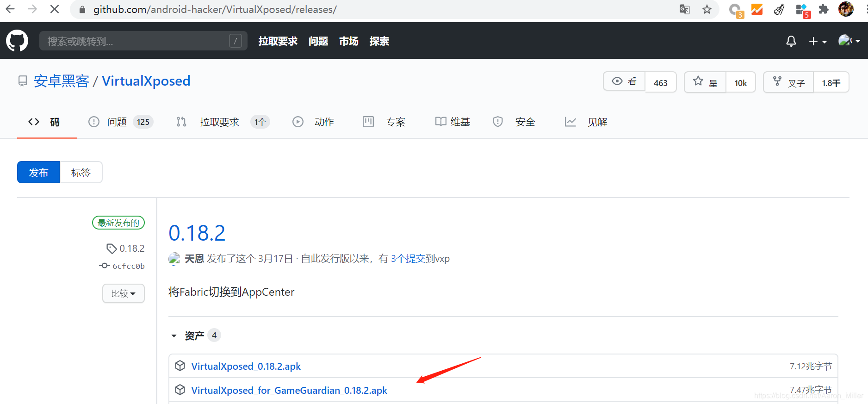Bookmark this page with the star icon

[707, 9]
